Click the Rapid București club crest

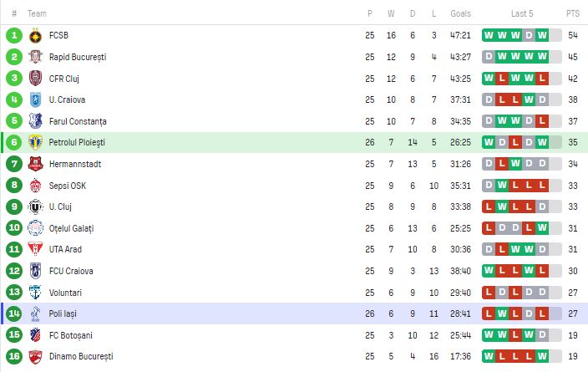pos(35,57)
